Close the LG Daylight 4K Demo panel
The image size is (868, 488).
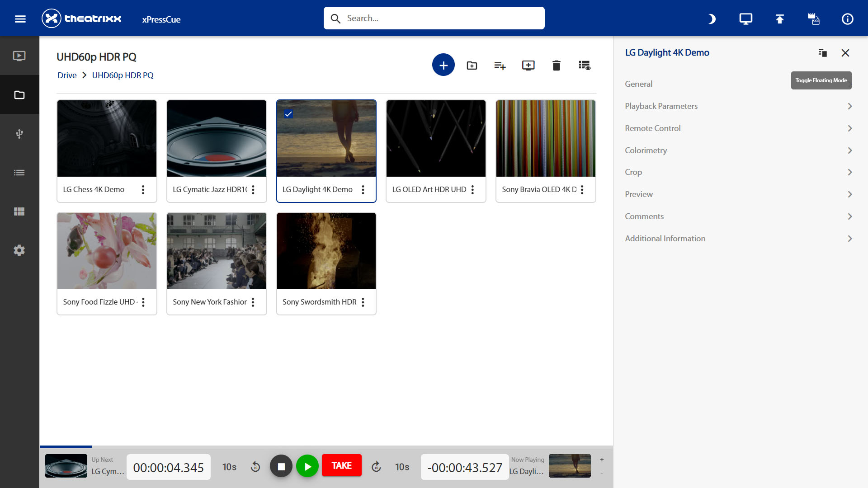click(845, 53)
